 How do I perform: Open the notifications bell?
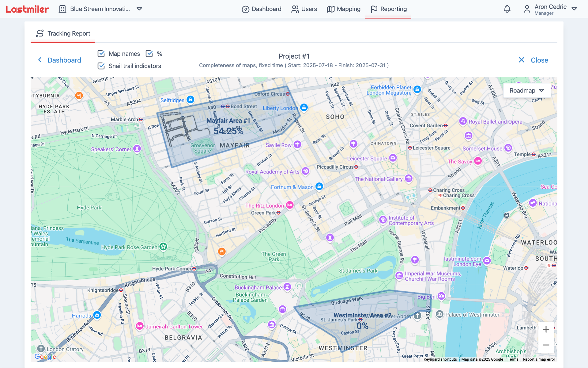[x=507, y=9]
